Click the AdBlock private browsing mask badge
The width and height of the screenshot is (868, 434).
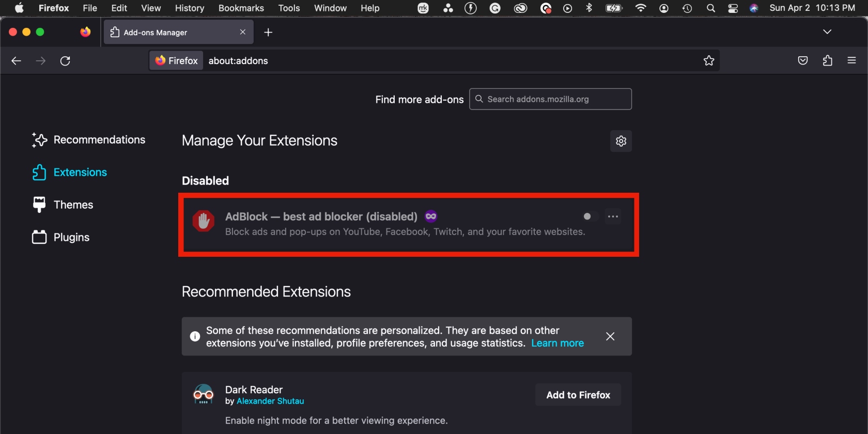point(431,216)
